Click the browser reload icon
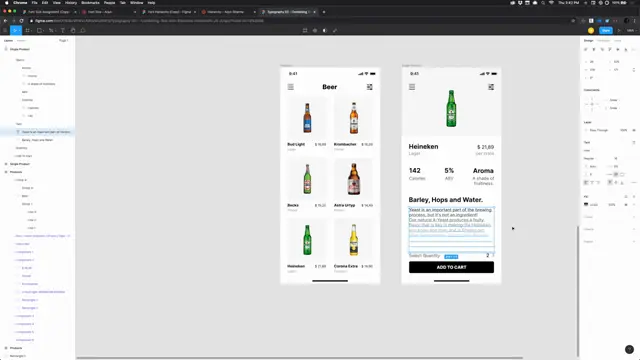 tap(21, 21)
